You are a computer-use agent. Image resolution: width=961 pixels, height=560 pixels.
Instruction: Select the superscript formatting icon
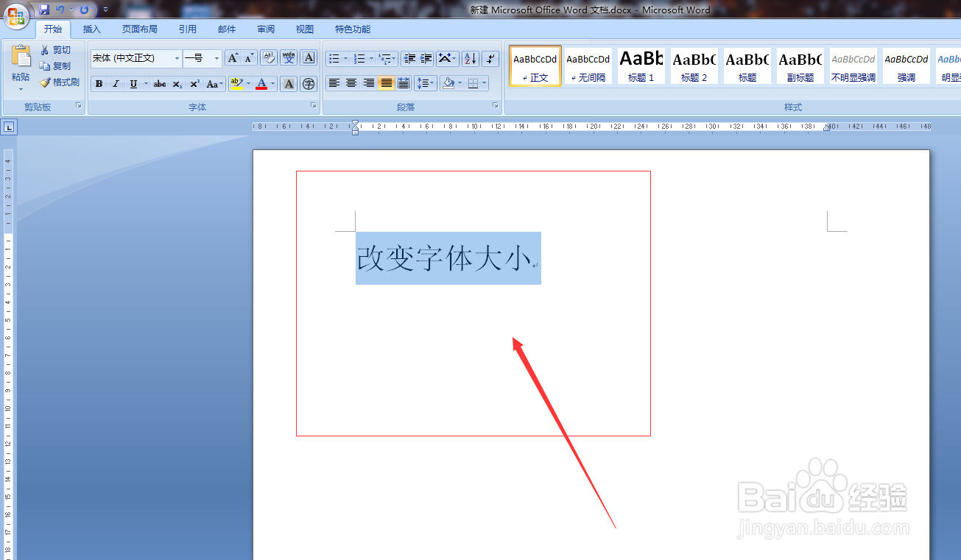(194, 85)
